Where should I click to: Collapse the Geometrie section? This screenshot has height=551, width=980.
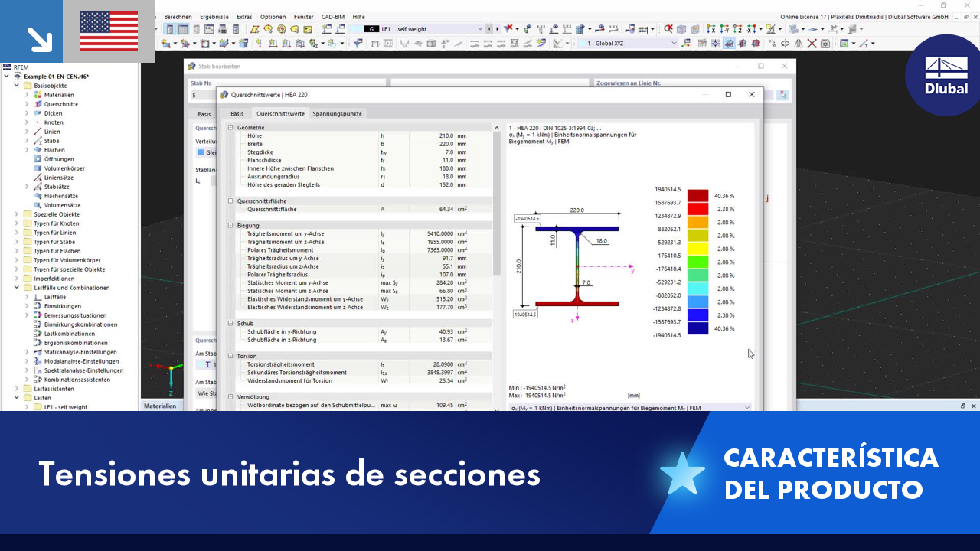pyautogui.click(x=231, y=127)
